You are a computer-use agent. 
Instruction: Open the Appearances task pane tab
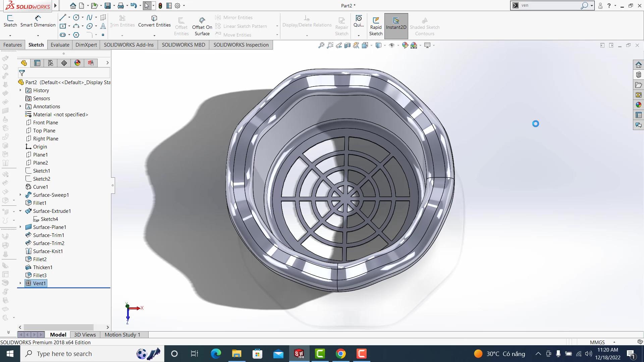(x=638, y=105)
